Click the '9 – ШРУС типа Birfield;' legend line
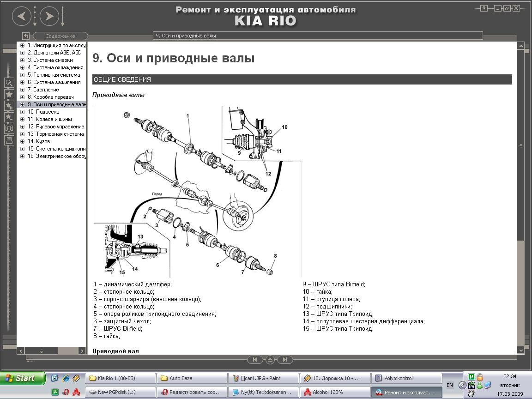 334,284
